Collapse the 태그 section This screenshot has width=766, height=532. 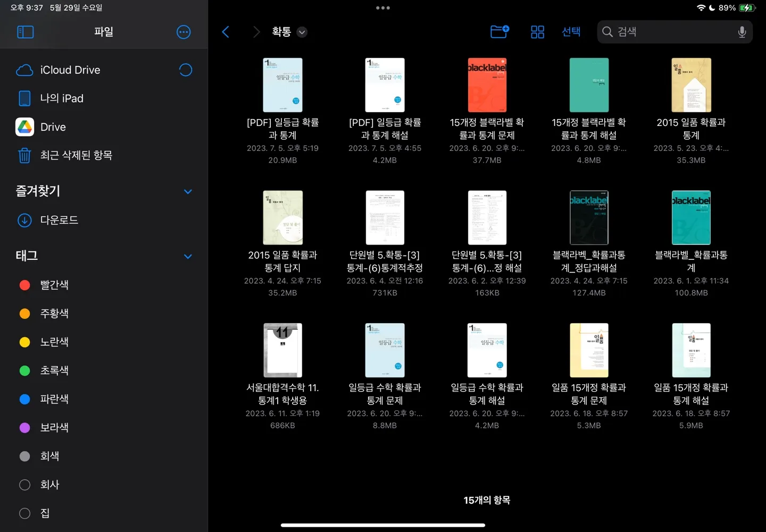click(x=188, y=256)
